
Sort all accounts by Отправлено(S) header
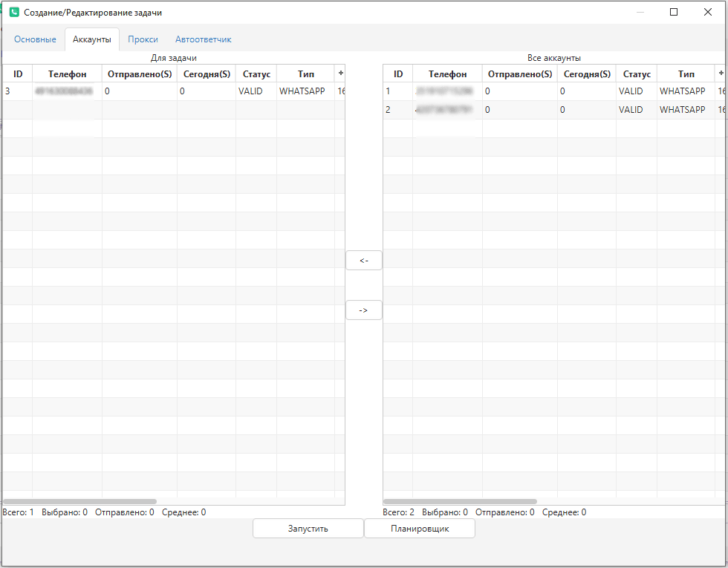[520, 74]
